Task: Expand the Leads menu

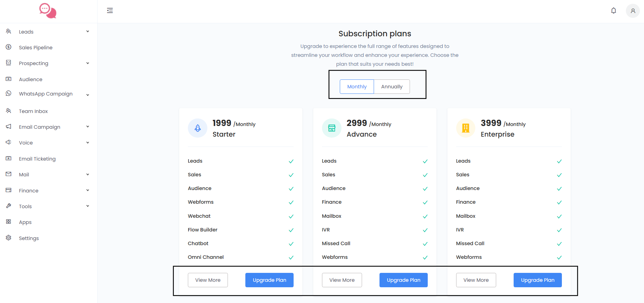Action: pos(26,31)
